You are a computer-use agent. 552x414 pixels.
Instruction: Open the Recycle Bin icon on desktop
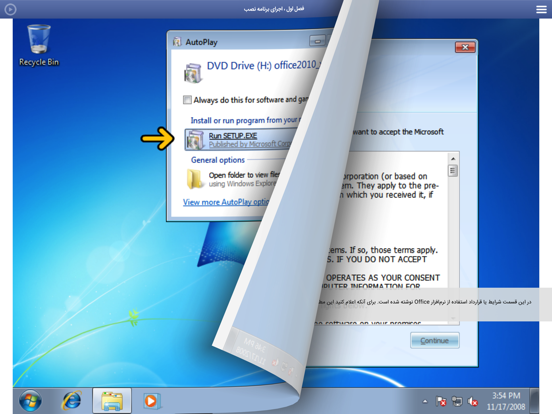(x=39, y=45)
